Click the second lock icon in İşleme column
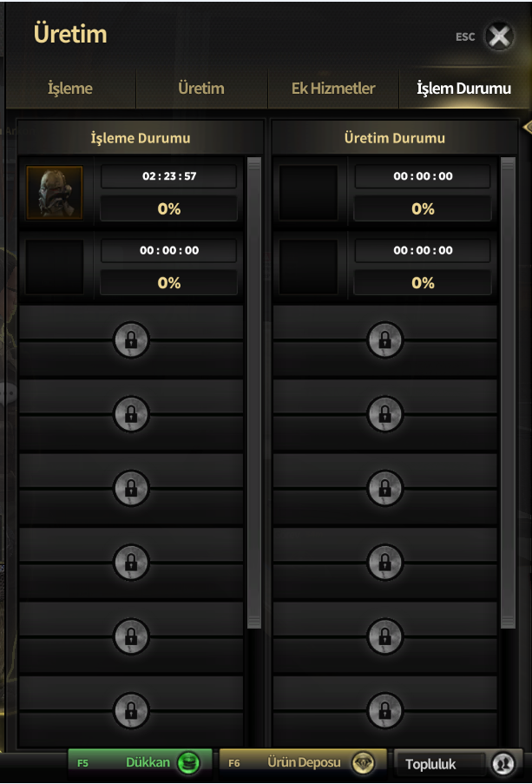This screenshot has width=532, height=784. [x=131, y=414]
